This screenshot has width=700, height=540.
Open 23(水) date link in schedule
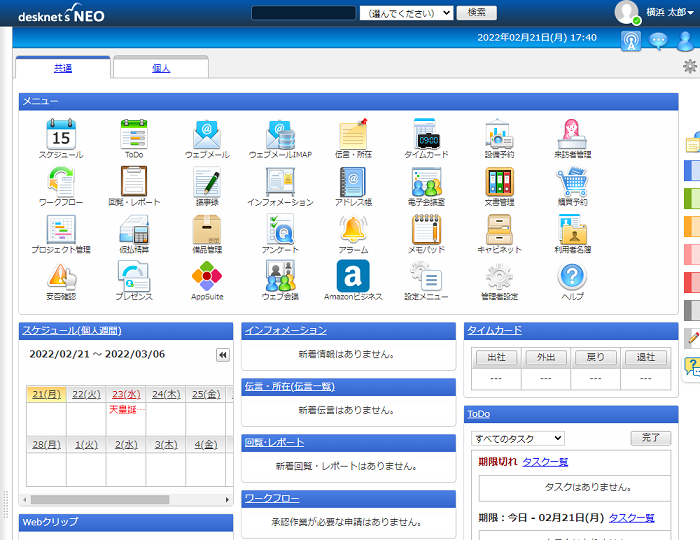point(126,394)
